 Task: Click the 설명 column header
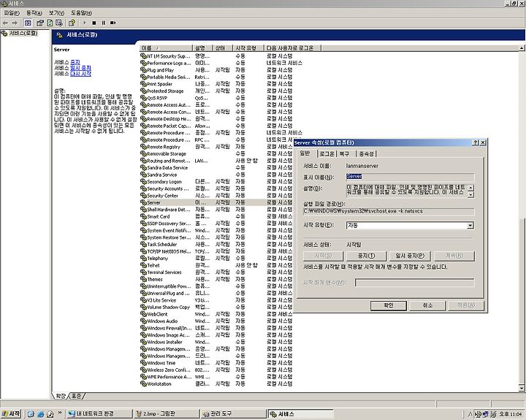click(x=202, y=48)
